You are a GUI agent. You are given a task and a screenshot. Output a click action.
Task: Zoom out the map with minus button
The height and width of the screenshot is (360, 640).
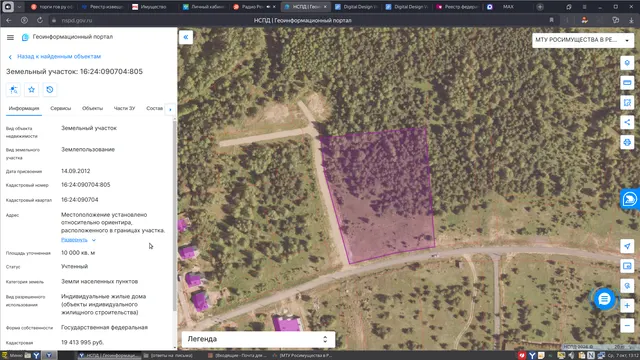[x=627, y=325]
